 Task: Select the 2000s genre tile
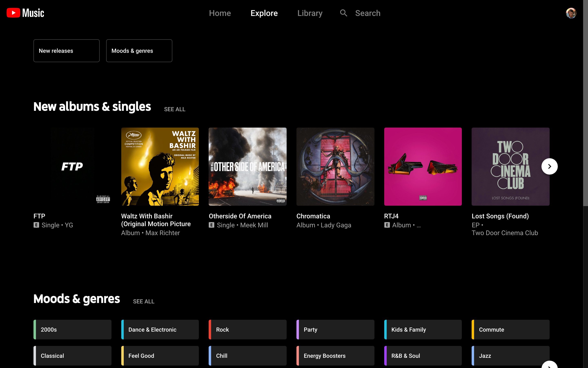pos(72,330)
